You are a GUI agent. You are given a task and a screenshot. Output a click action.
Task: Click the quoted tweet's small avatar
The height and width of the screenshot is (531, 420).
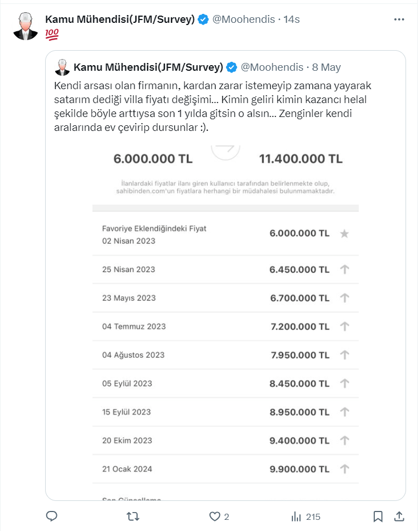point(62,67)
